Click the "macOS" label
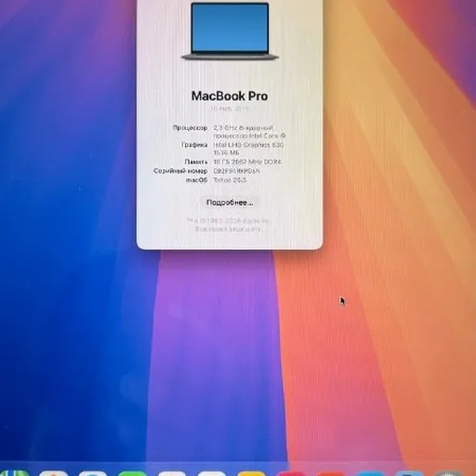The image size is (476, 476). click(x=196, y=180)
